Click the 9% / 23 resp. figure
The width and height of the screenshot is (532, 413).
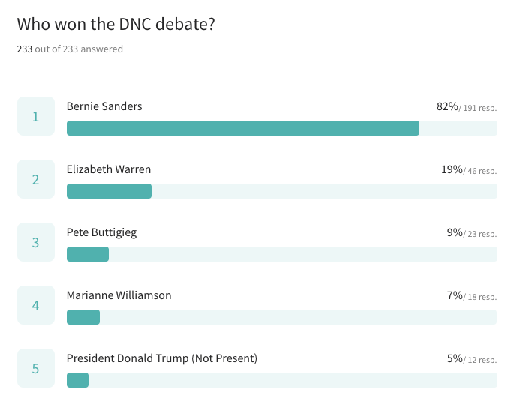tap(472, 233)
